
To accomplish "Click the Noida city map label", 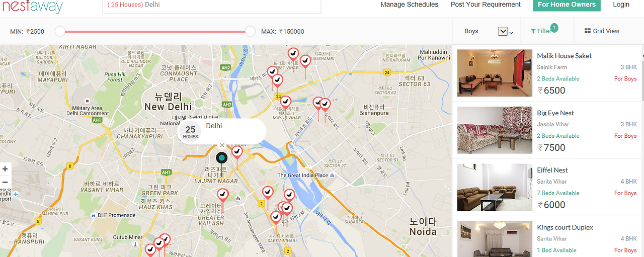I will click(x=423, y=227).
